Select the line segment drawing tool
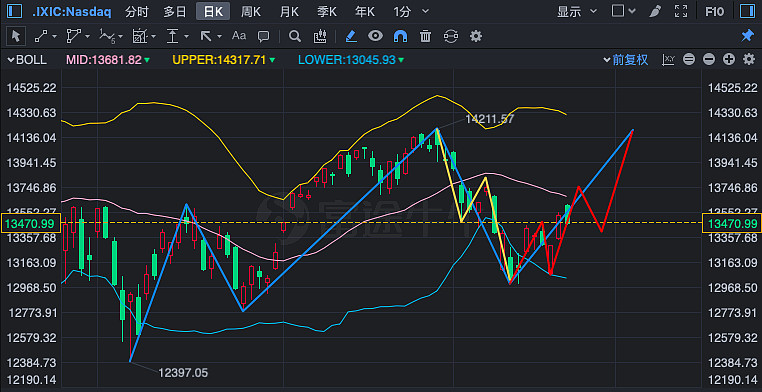762x392 pixels. click(42, 36)
